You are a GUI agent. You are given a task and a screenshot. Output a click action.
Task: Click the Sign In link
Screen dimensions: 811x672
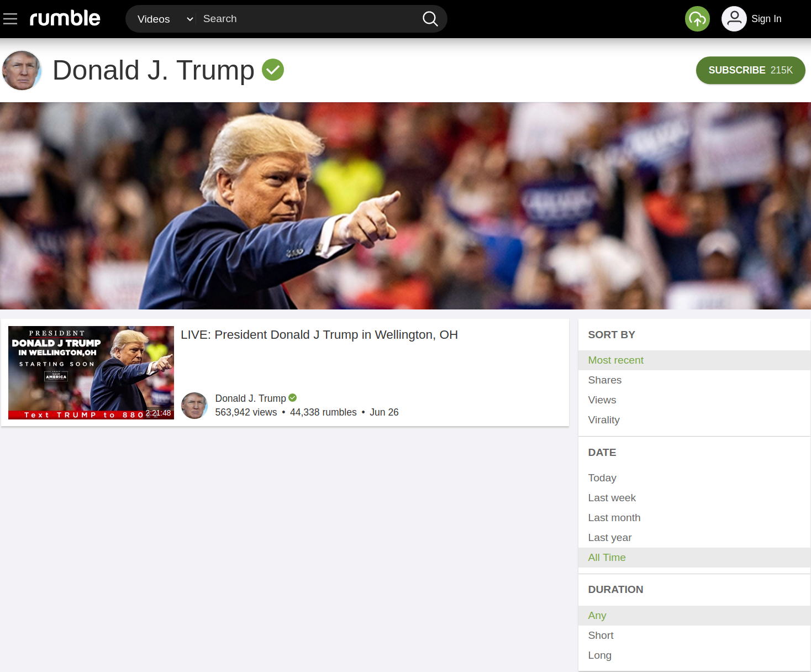click(x=766, y=19)
